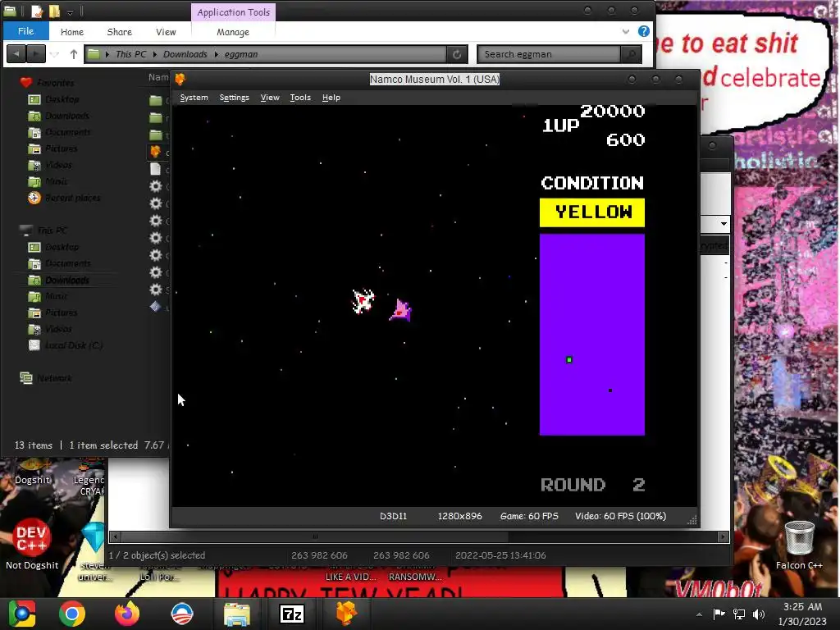Click the '1280x896' status bar entry
The width and height of the screenshot is (840, 630).
pyautogui.click(x=459, y=516)
